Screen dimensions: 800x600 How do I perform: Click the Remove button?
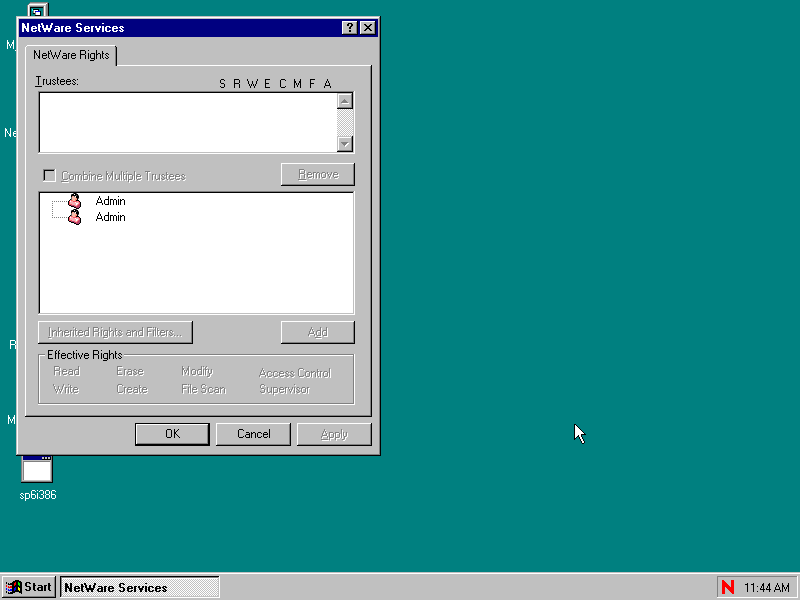tap(318, 174)
